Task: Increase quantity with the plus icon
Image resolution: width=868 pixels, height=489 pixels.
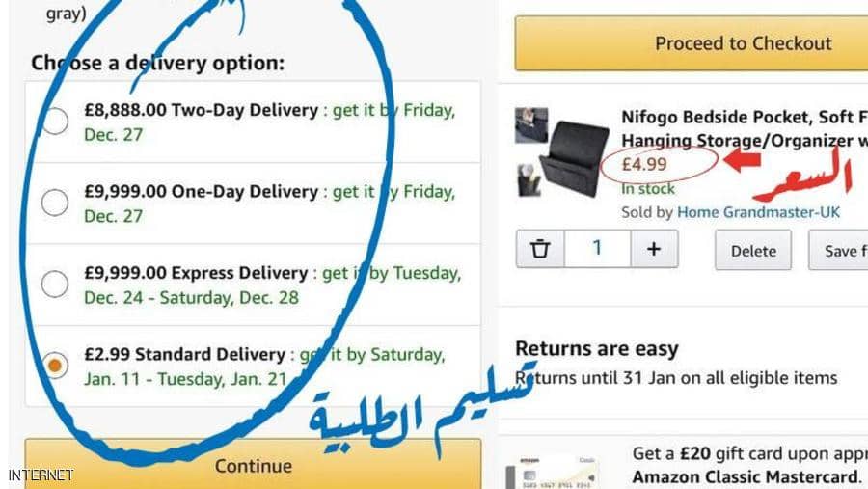Action: pos(654,249)
